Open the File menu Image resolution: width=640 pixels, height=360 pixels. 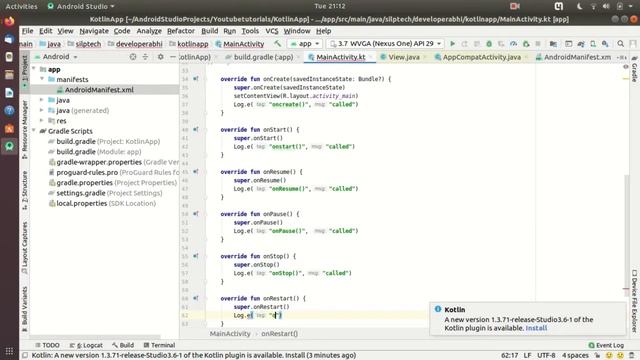coord(27,31)
